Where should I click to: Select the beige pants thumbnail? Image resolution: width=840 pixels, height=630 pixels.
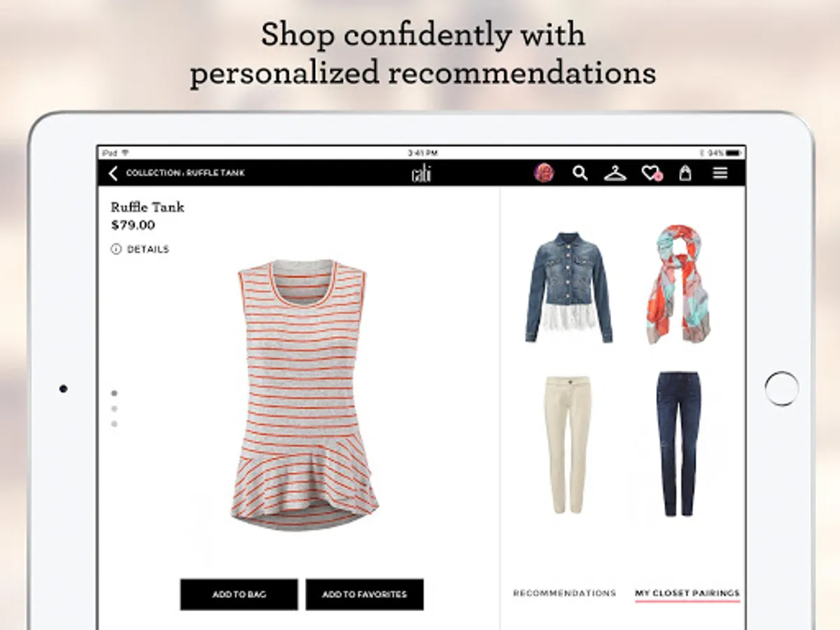click(x=568, y=444)
